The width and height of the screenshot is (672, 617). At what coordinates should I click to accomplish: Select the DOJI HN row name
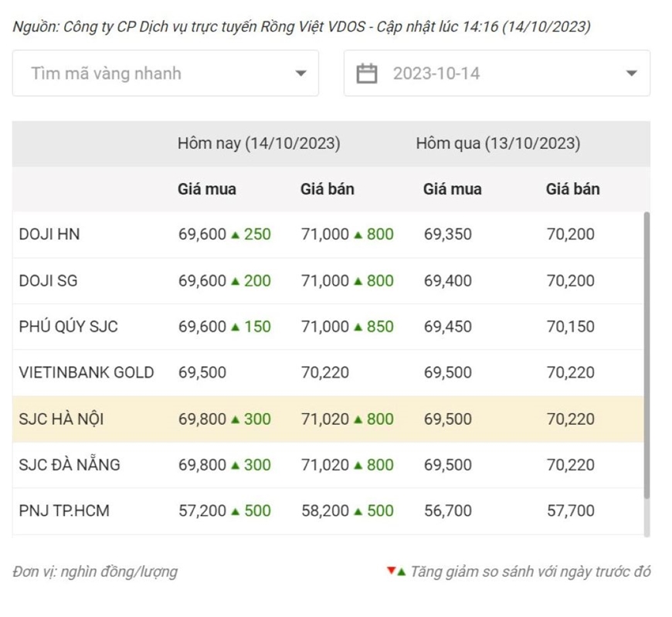pos(49,235)
